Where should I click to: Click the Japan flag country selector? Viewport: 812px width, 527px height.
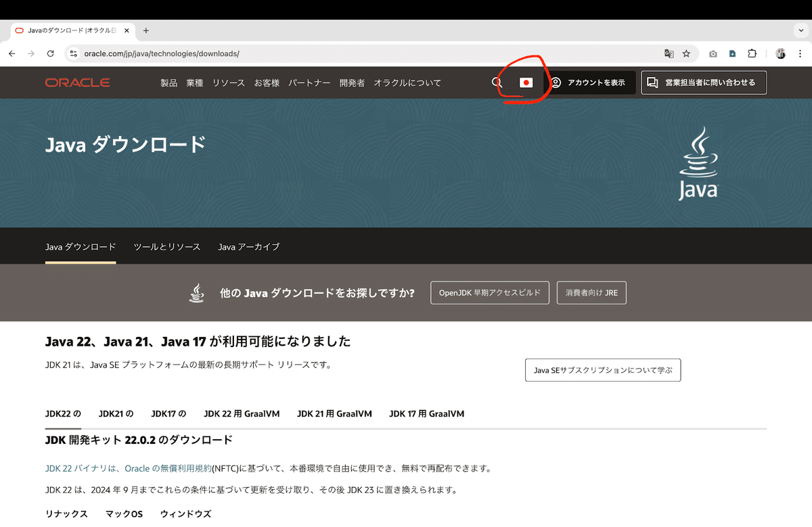[x=526, y=83]
